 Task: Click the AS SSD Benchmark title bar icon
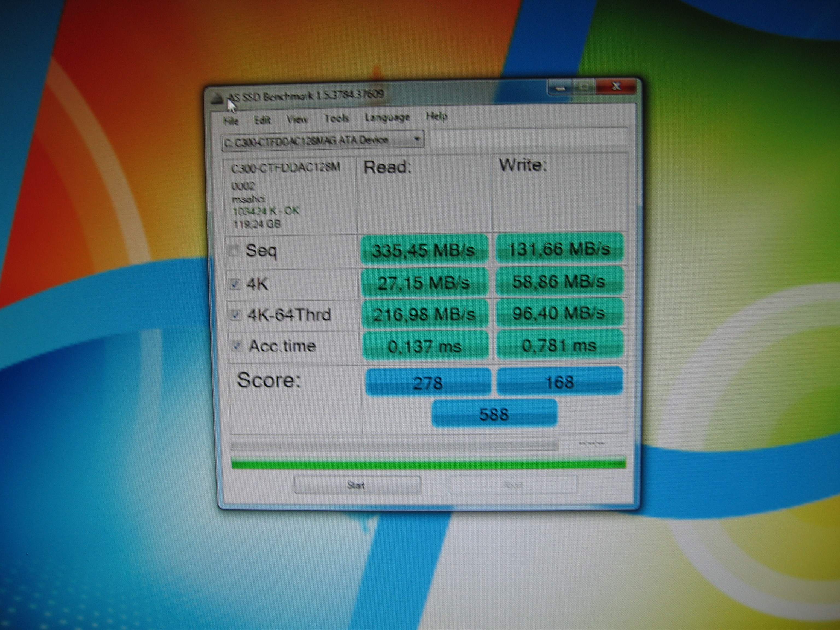point(217,98)
